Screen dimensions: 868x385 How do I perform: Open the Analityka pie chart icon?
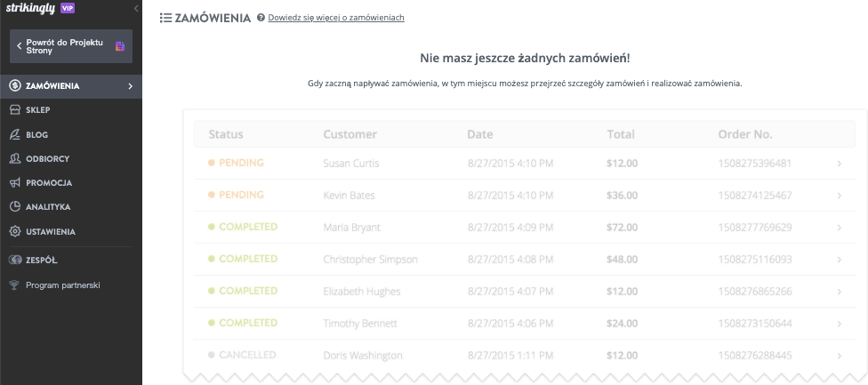tap(15, 207)
